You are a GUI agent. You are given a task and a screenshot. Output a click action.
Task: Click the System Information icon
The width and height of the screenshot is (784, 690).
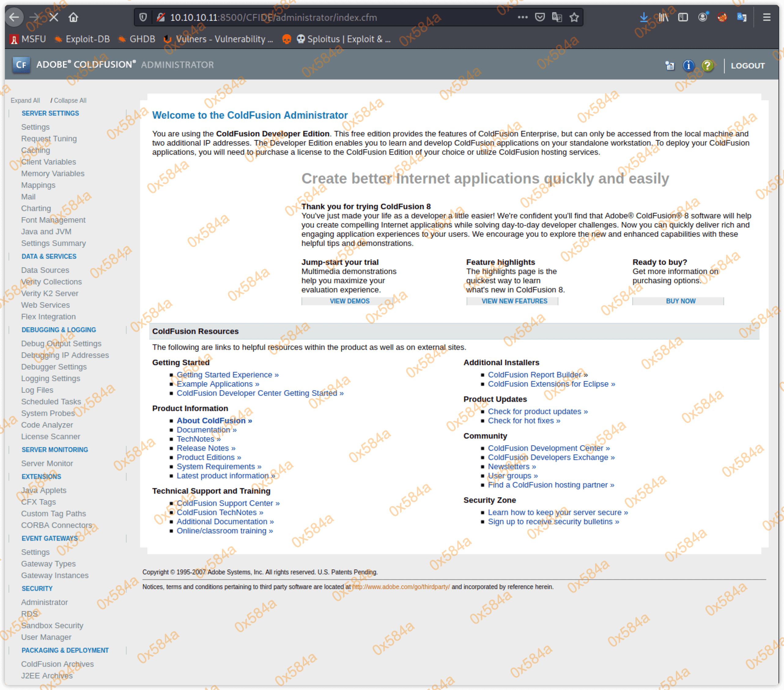pos(688,65)
